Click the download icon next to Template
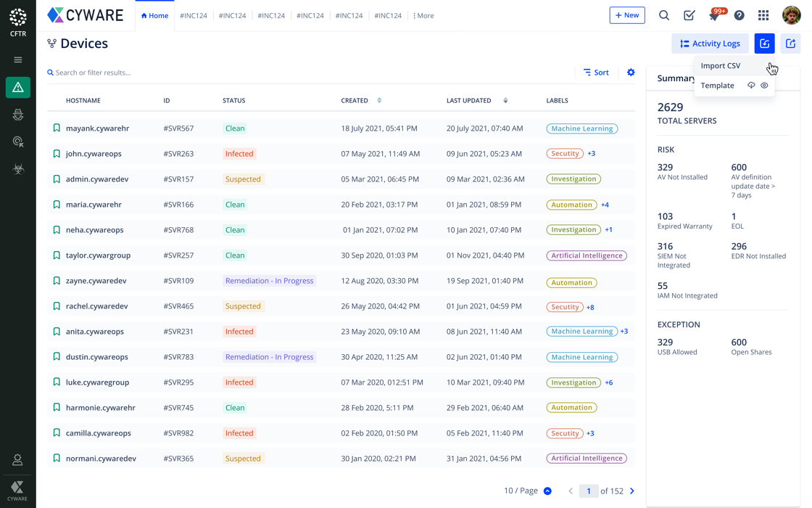Screen dimensions: 812x508 coord(751,86)
